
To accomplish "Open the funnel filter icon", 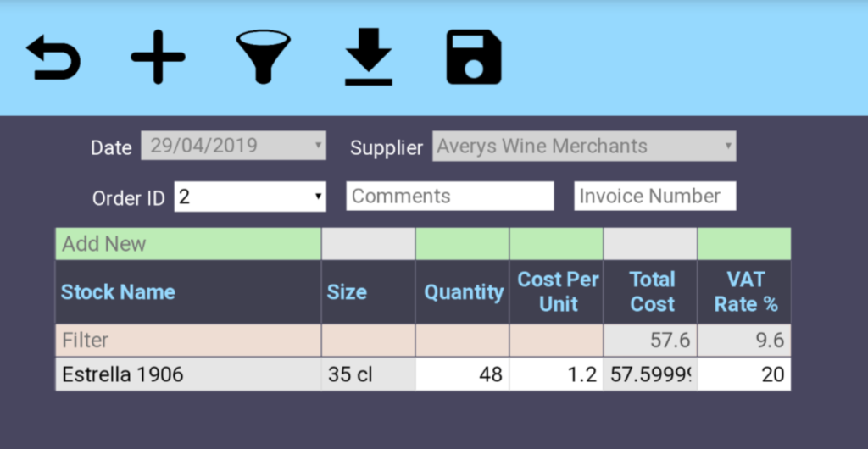I will [263, 58].
